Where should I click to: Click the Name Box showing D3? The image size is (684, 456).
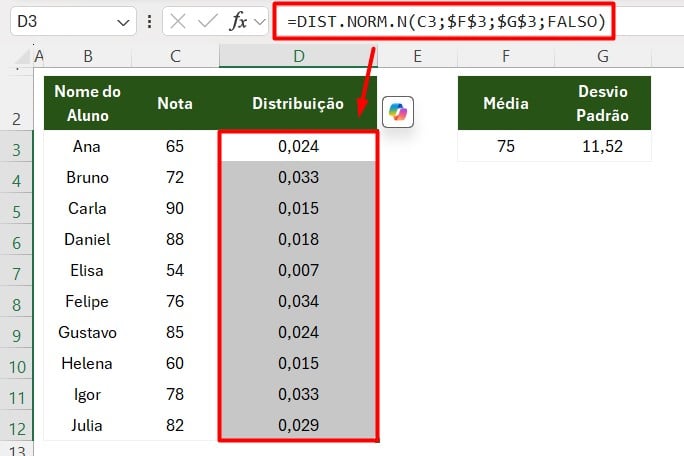73,21
